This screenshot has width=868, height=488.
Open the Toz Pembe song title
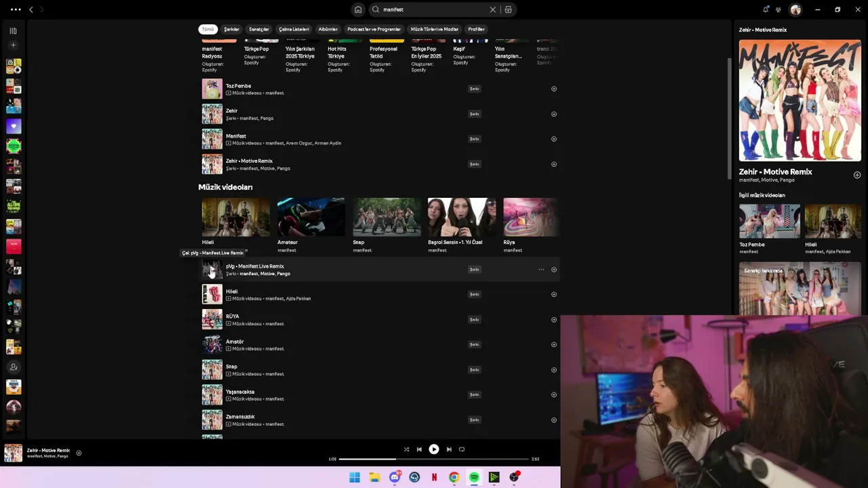pyautogui.click(x=239, y=86)
